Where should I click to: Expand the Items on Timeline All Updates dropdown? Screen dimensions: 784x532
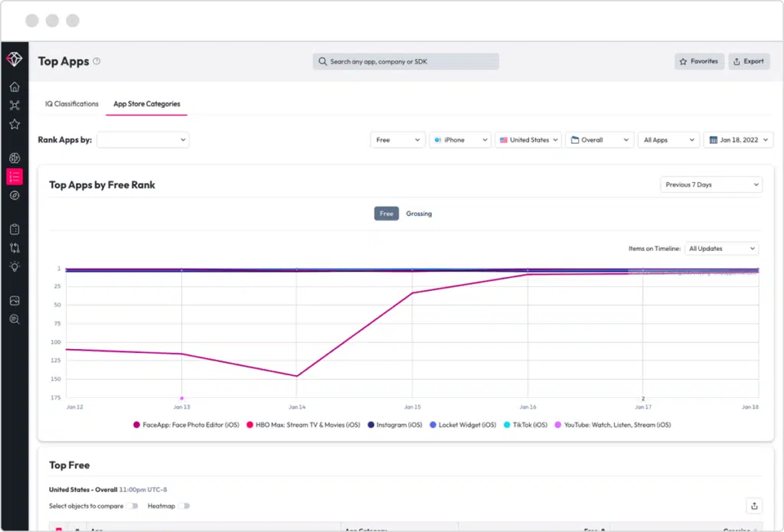[720, 248]
